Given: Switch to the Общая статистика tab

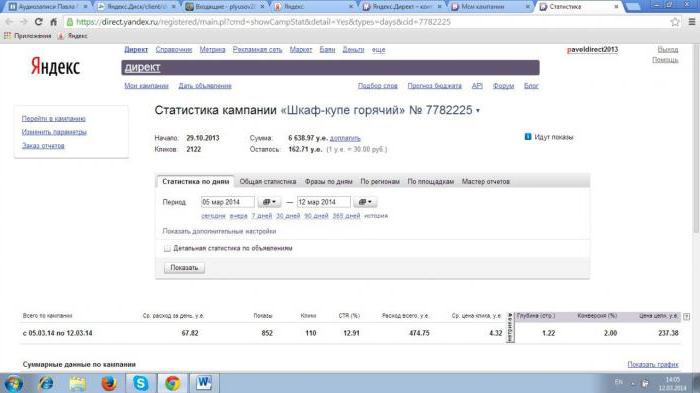Looking at the screenshot, I should 268,181.
